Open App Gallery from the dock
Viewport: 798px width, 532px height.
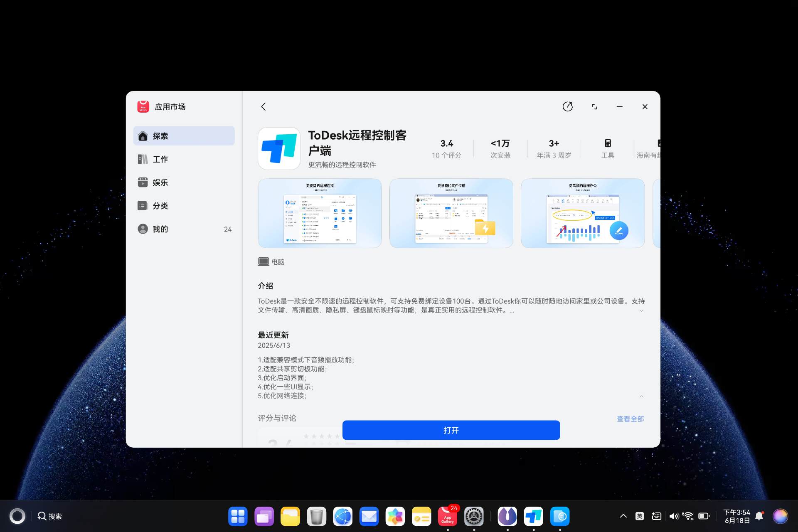click(448, 516)
